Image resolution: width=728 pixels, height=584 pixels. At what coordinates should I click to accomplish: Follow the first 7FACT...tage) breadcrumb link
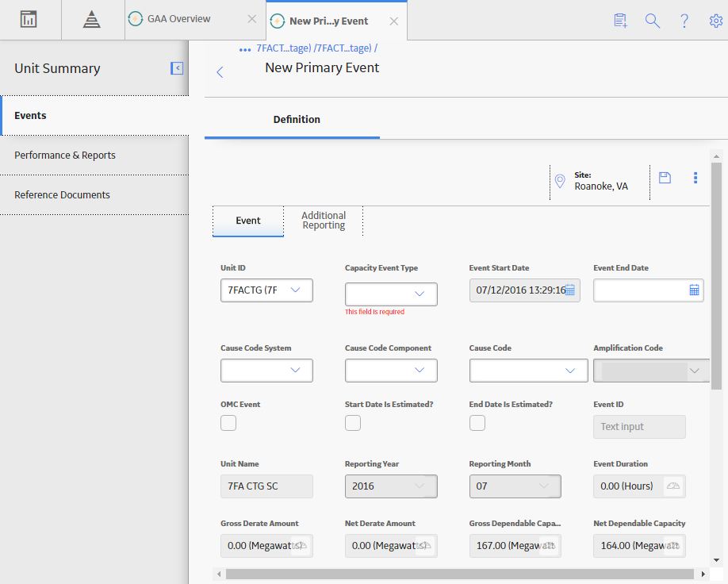coord(284,48)
